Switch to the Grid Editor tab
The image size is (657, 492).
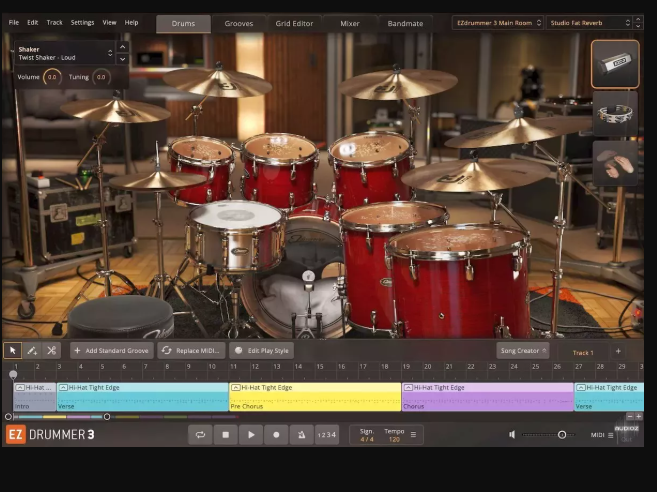(294, 23)
